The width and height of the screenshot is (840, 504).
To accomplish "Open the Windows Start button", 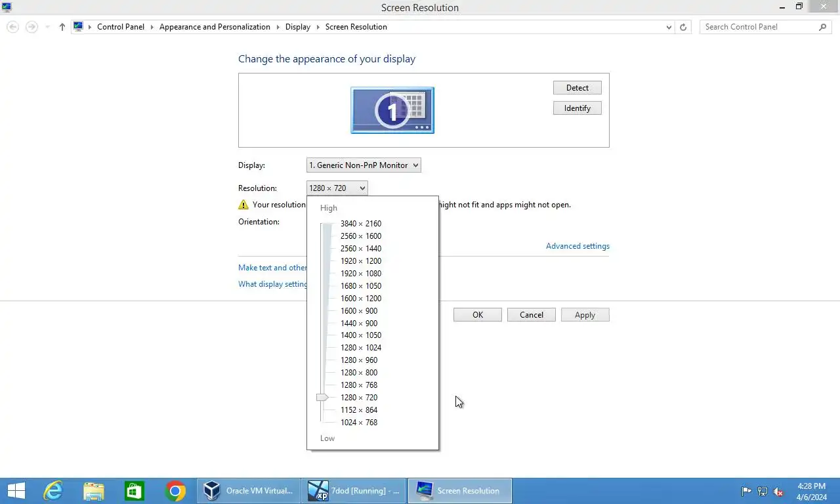I will pos(16,491).
